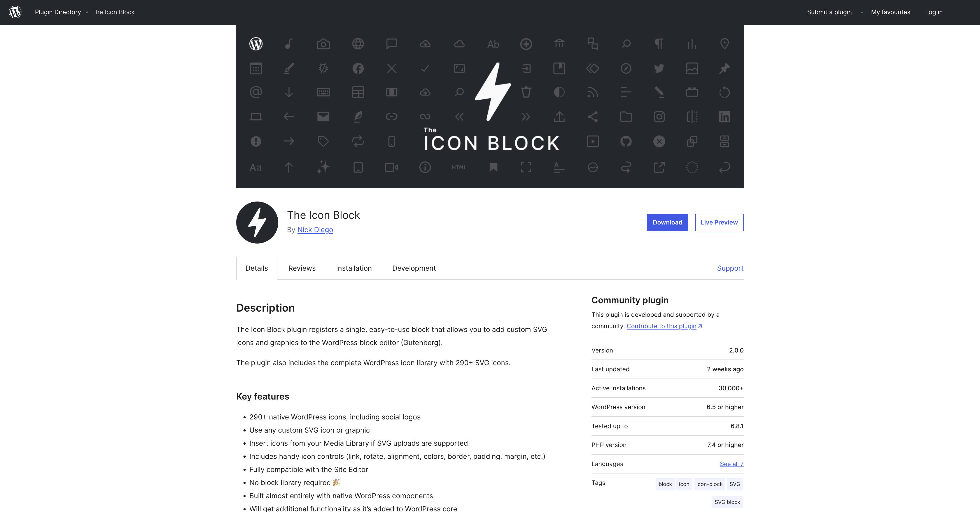Click the Facebook icon in banner
The image size is (980, 512).
coord(358,68)
